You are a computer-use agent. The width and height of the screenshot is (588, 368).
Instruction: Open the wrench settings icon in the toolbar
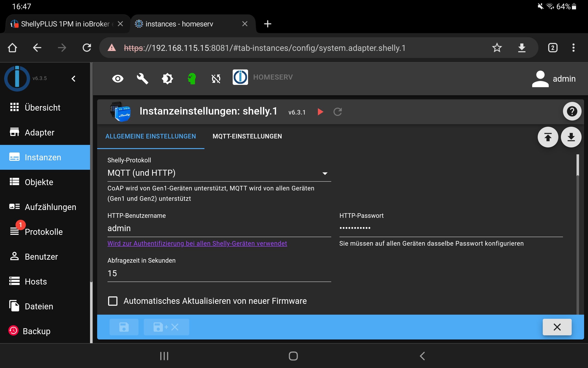click(x=142, y=79)
